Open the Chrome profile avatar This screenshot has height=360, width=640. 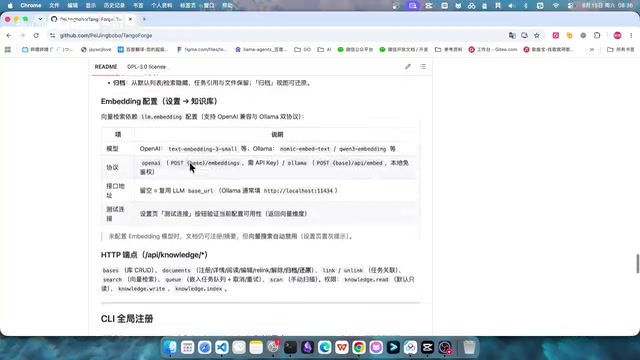click(618, 36)
